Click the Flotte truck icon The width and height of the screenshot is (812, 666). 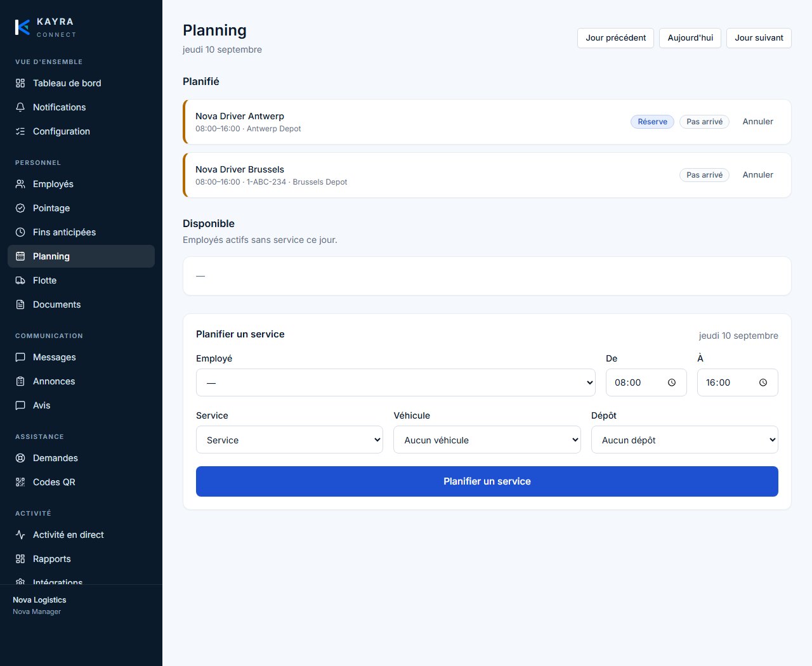(x=20, y=280)
